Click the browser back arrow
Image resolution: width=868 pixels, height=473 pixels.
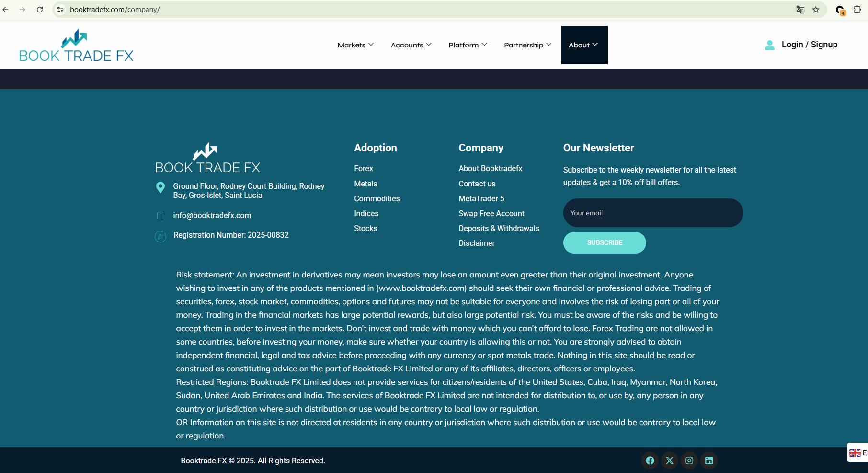[x=6, y=10]
